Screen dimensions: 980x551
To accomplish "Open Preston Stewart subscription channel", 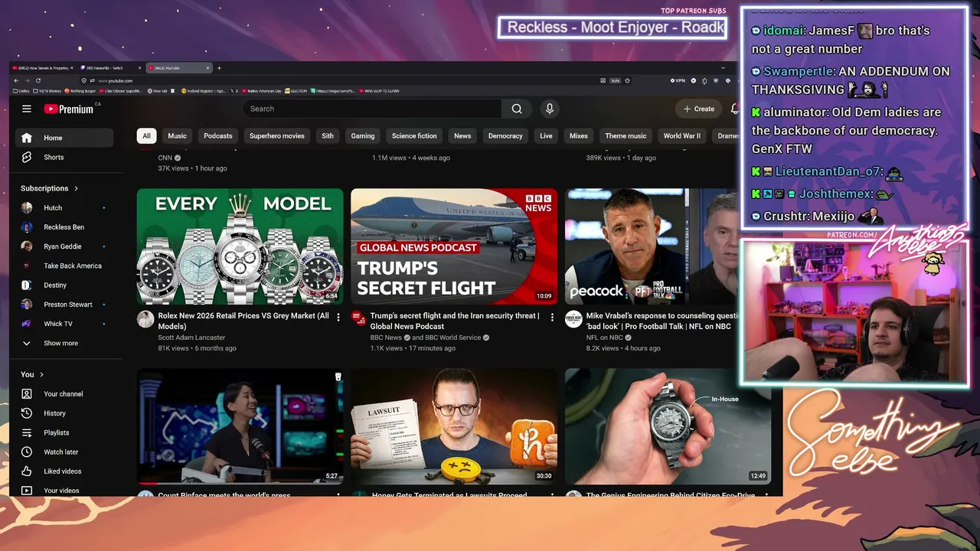I will pos(64,305).
